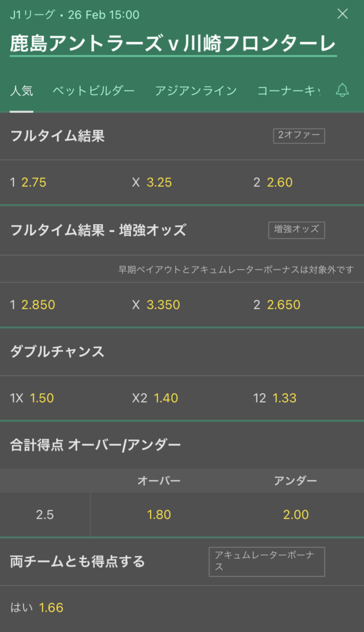Pick enhanced home odds 2.850
Viewport: 364px width, 632px height.
click(x=61, y=305)
